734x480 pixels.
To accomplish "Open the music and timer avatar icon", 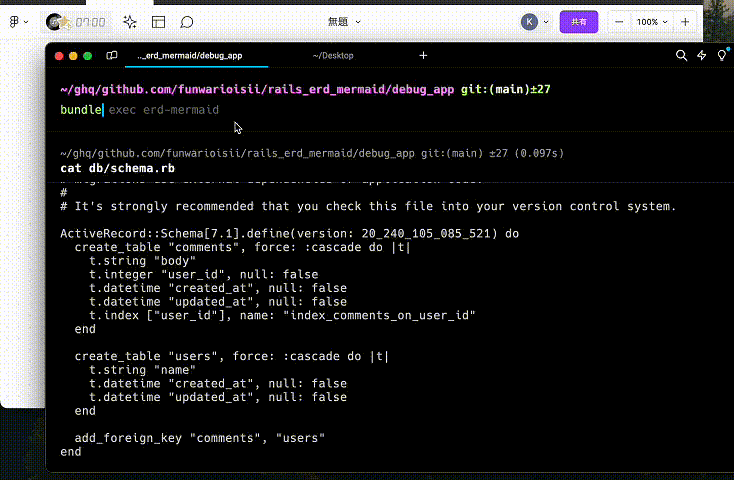I will click(58, 22).
